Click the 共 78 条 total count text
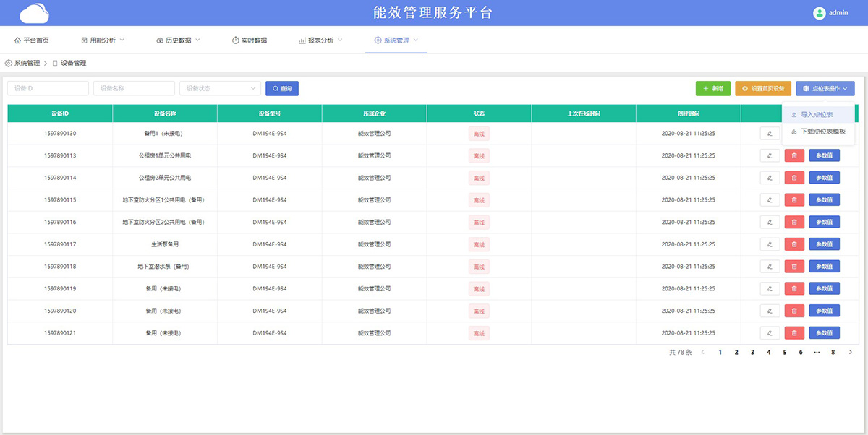The image size is (868, 435). click(x=681, y=353)
